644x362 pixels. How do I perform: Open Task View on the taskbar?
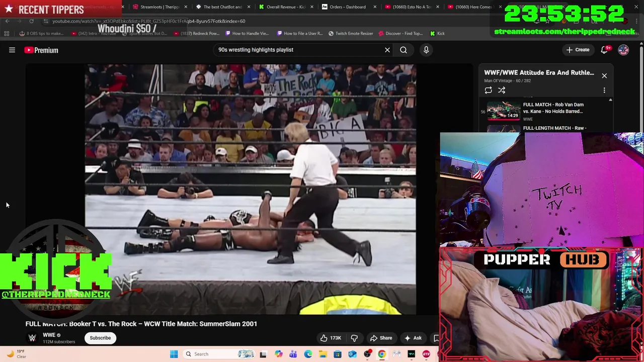[x=263, y=354]
